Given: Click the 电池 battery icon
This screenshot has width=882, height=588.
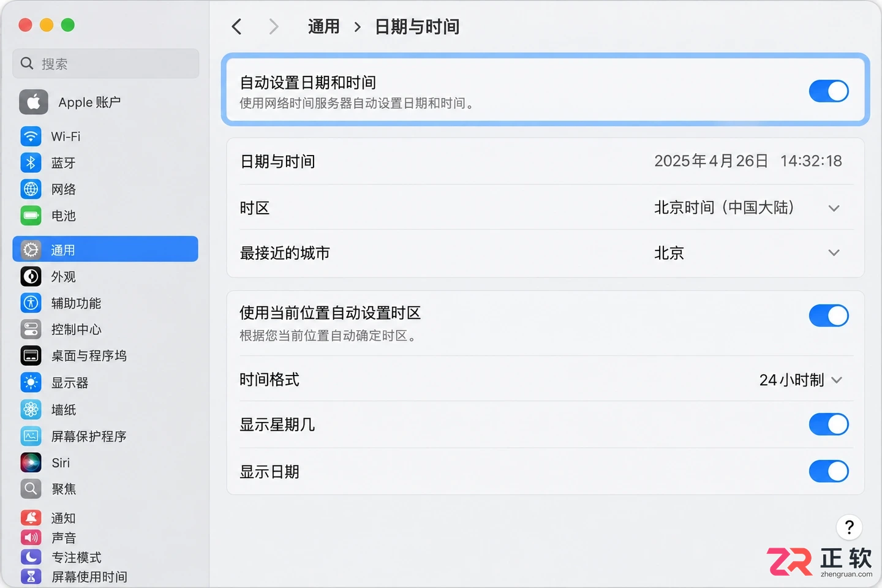Looking at the screenshot, I should click(x=31, y=215).
